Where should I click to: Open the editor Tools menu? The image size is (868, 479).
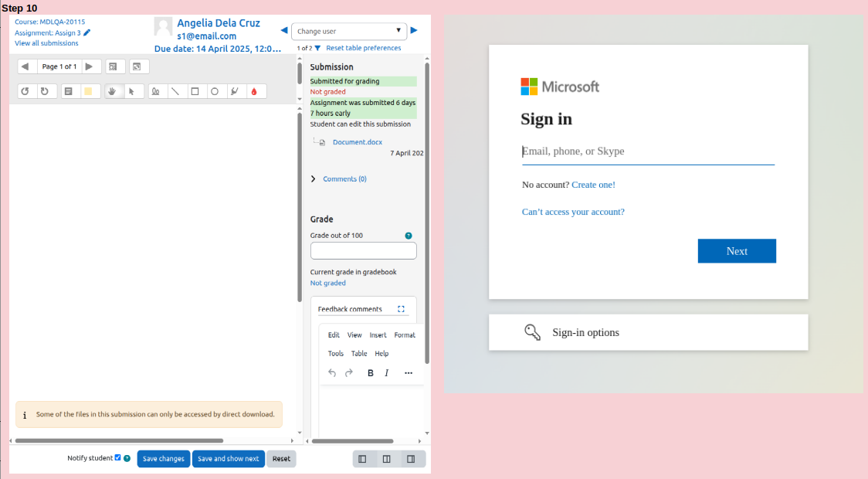(335, 353)
